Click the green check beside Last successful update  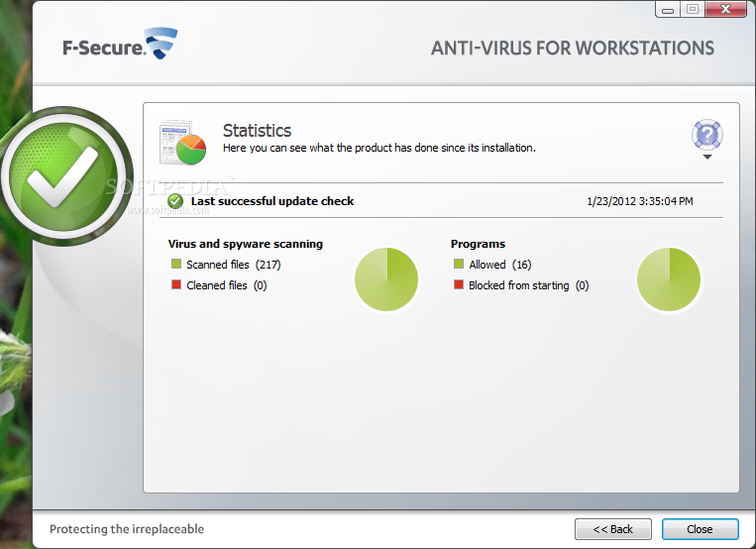(175, 201)
